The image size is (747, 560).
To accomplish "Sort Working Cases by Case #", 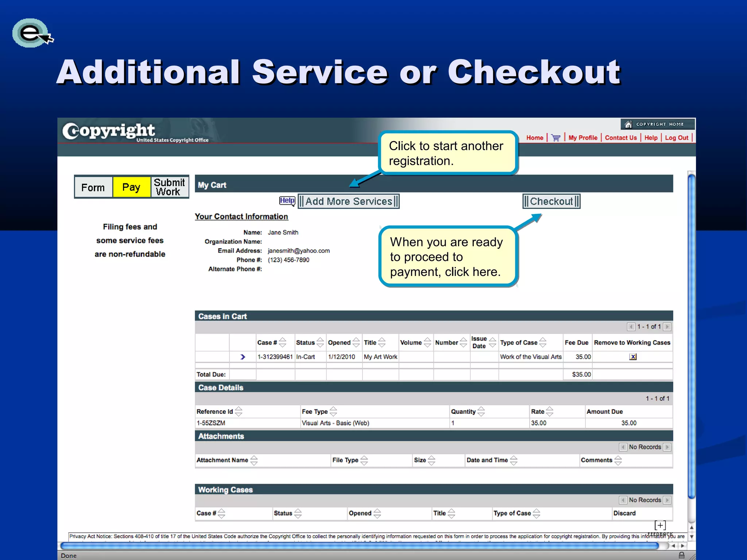I will pyautogui.click(x=221, y=513).
